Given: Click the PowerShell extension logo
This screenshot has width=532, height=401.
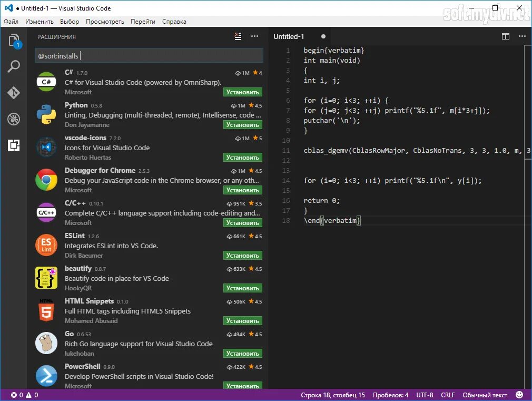Looking at the screenshot, I should pyautogui.click(x=46, y=376).
